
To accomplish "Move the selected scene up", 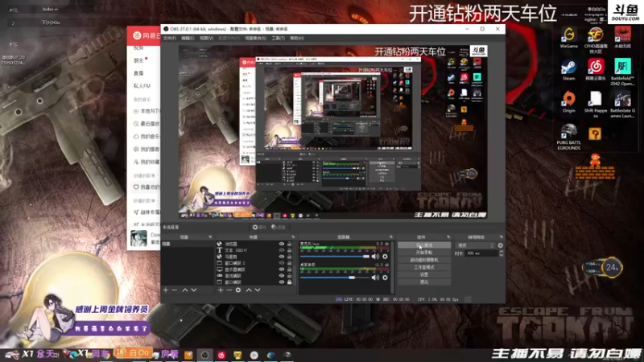I will tap(185, 290).
